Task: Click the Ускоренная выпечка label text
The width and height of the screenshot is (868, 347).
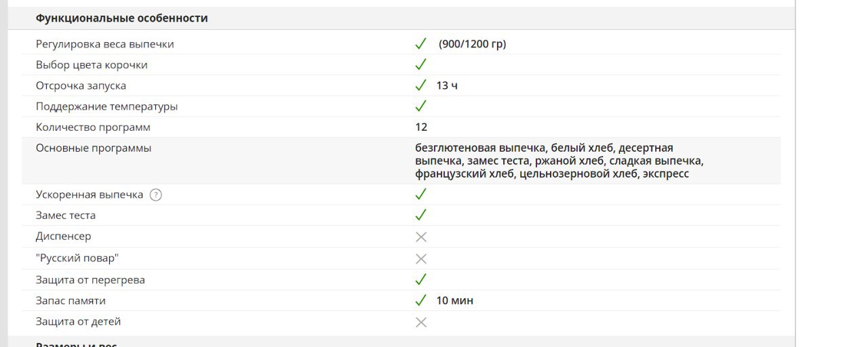Action: [90, 195]
